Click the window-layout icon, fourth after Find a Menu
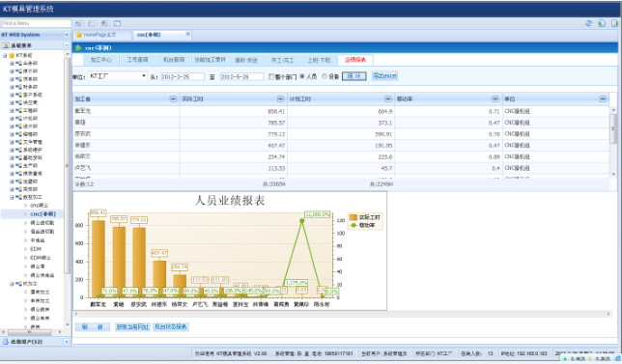Image resolution: width=622 pixels, height=364 pixels. pyautogui.click(x=117, y=23)
